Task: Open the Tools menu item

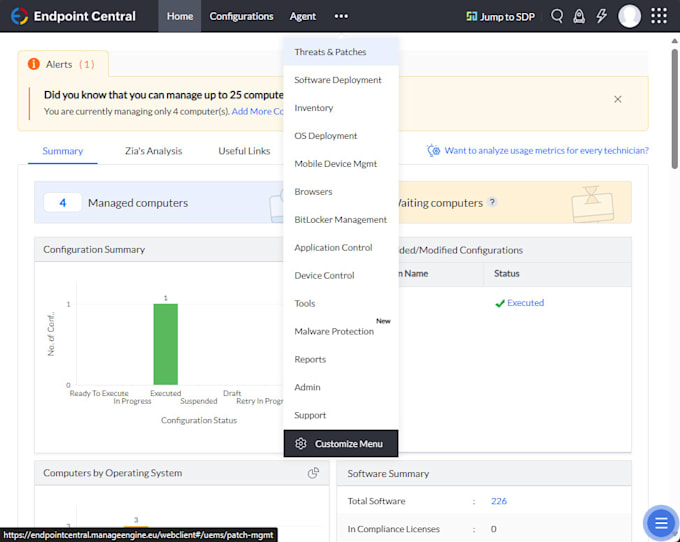Action: tap(341, 304)
